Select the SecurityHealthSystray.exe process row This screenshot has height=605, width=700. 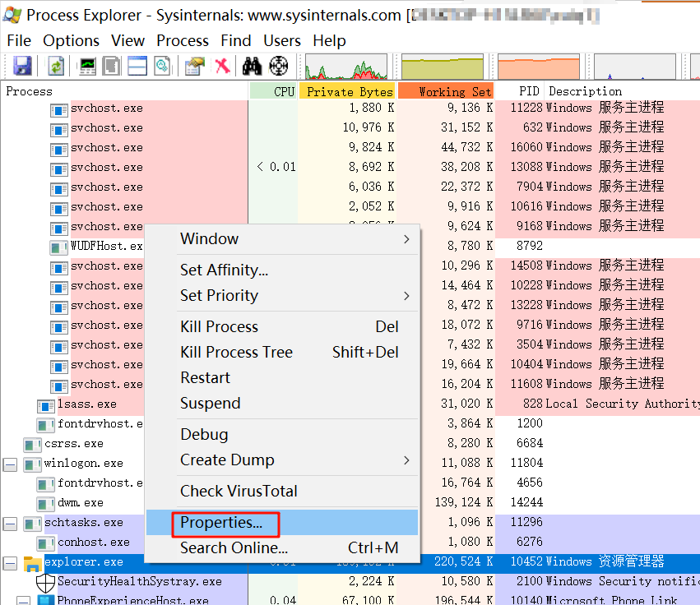(350, 581)
